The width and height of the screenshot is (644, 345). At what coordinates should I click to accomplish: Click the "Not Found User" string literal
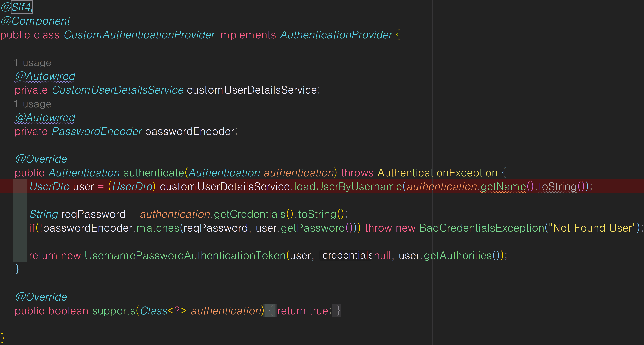click(592, 228)
